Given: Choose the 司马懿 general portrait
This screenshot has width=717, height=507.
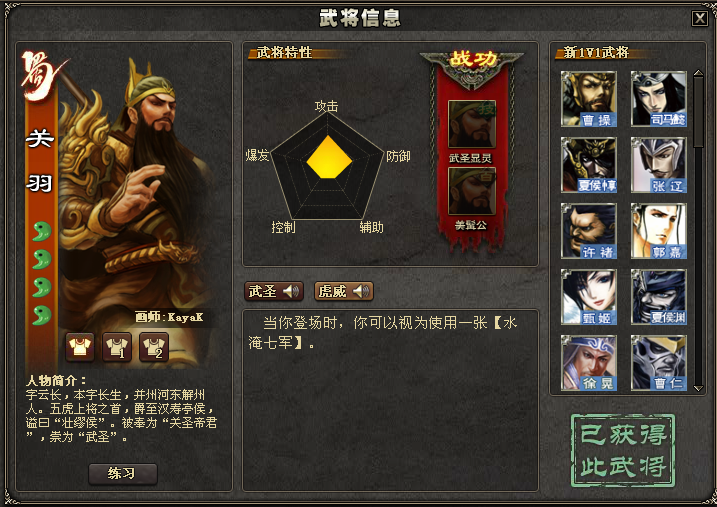Looking at the screenshot, I should (x=658, y=99).
